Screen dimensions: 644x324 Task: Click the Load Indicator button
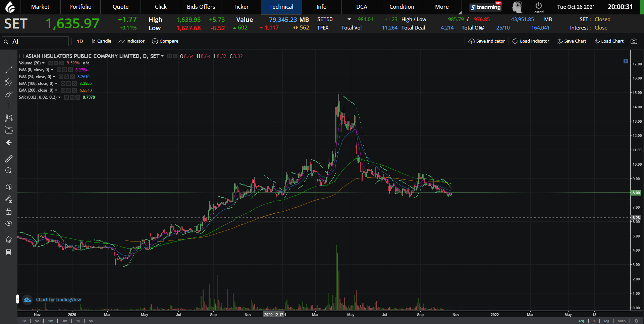point(531,41)
